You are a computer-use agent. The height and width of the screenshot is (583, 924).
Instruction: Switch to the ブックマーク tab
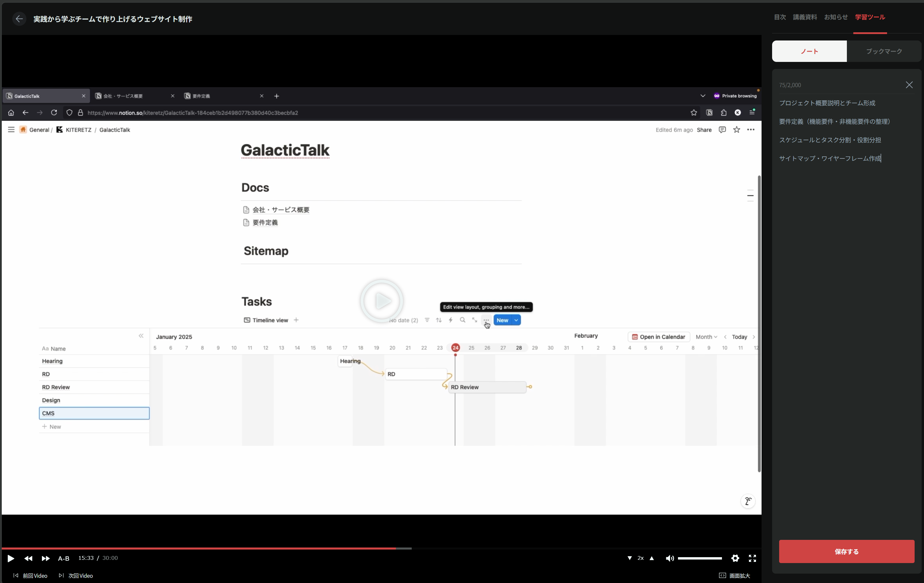[x=884, y=51]
